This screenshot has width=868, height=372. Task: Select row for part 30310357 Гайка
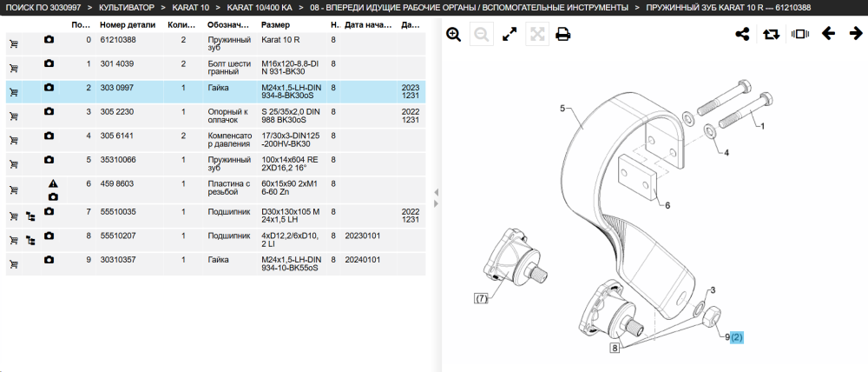(x=216, y=264)
